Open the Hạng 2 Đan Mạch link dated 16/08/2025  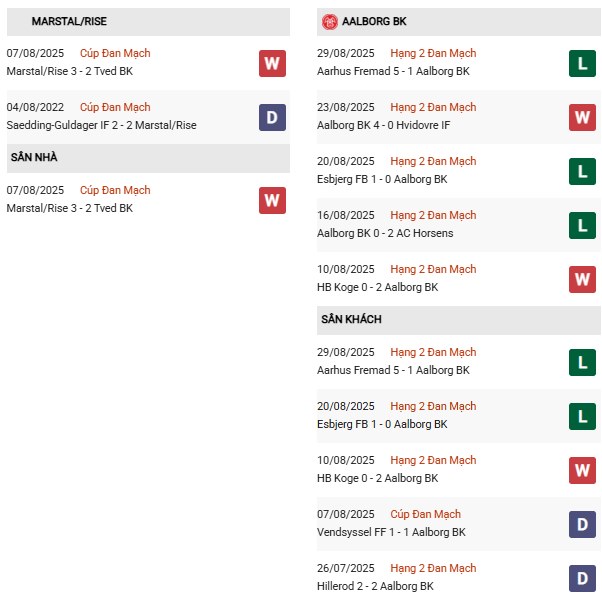click(x=433, y=215)
